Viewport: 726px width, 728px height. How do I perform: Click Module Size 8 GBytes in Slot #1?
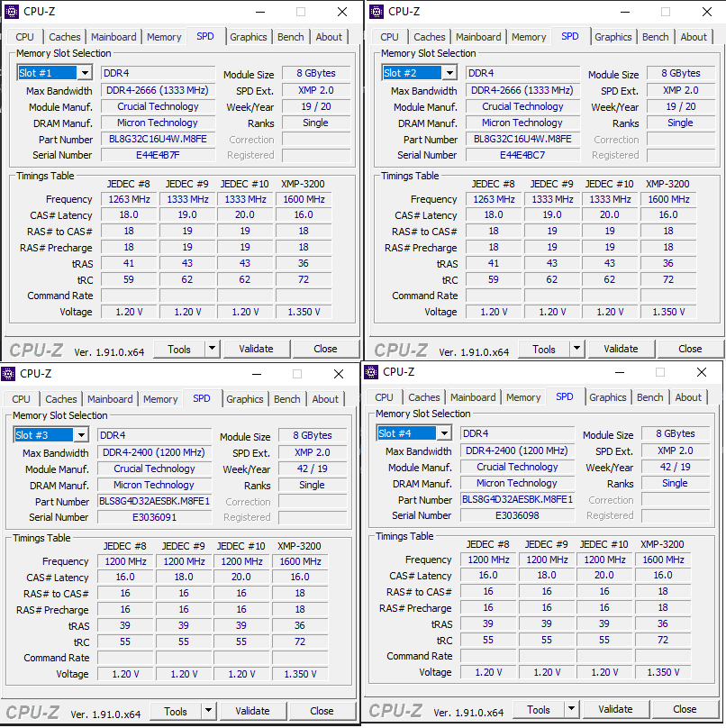315,73
